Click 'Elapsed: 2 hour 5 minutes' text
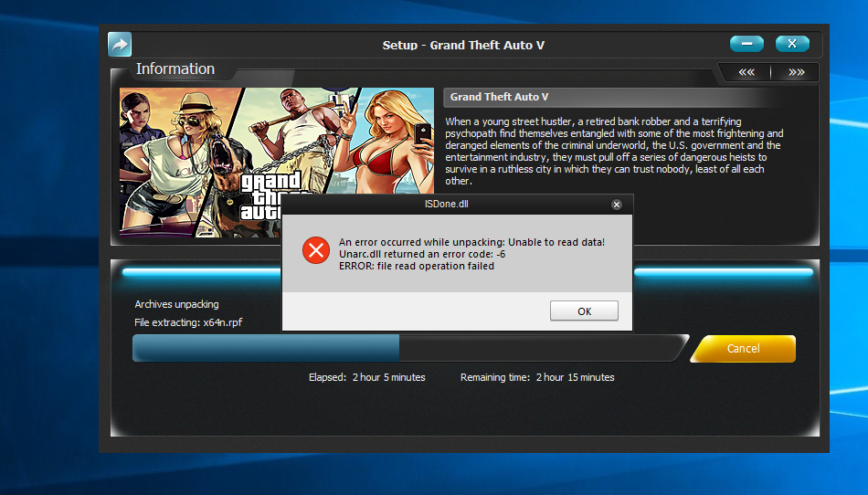 coord(367,377)
